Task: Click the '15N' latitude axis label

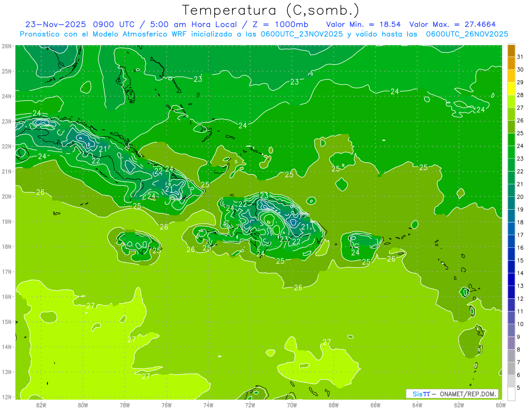Action: (7, 322)
